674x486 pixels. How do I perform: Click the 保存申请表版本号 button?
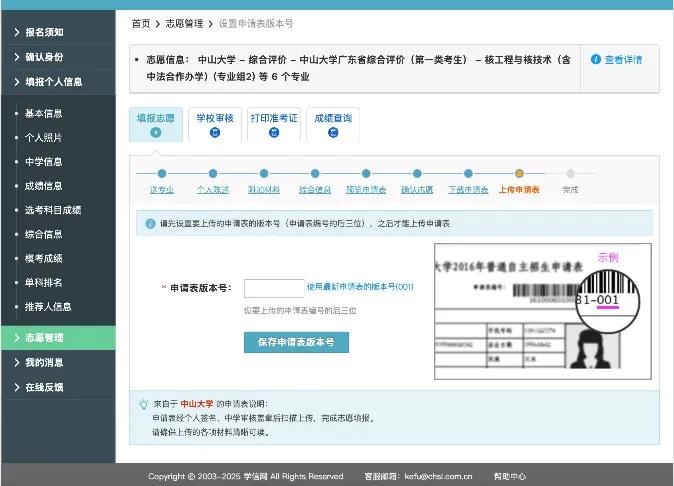pyautogui.click(x=296, y=342)
